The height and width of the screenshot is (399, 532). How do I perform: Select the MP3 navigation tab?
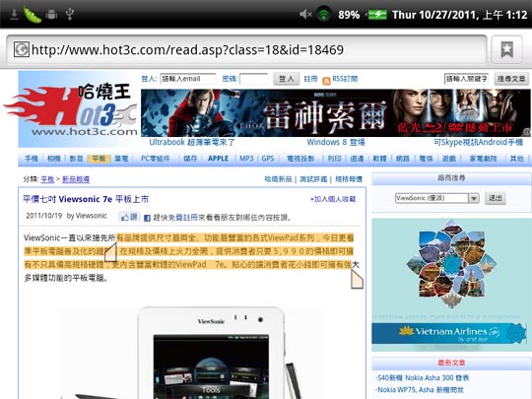[246, 159]
